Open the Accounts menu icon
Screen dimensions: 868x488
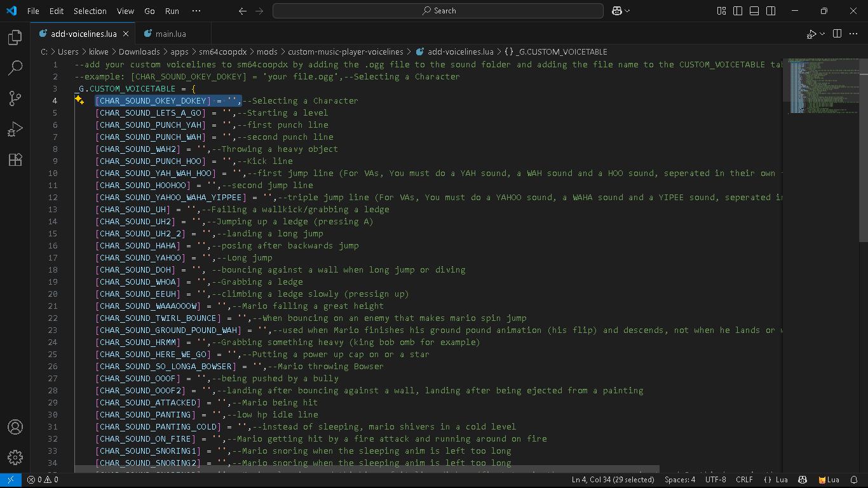[x=15, y=427]
